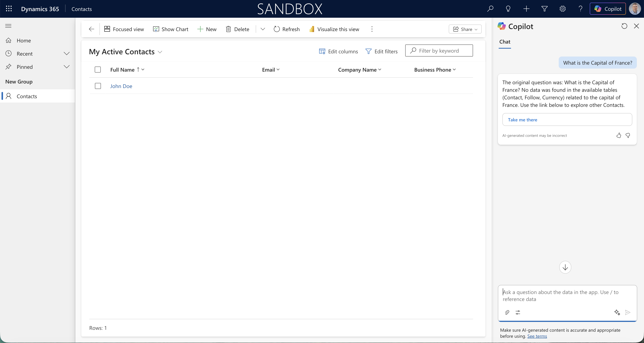
Task: Give thumbs up to Copilot response
Action: click(619, 136)
